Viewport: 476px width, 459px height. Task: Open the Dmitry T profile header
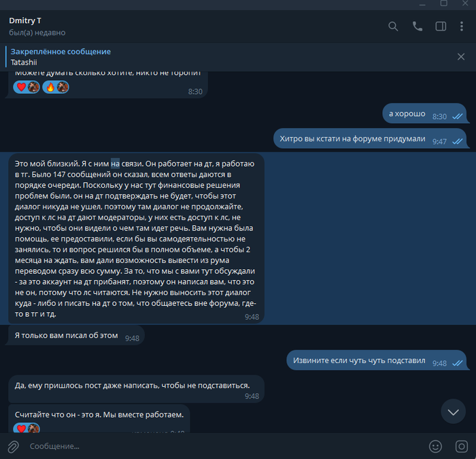[37, 27]
